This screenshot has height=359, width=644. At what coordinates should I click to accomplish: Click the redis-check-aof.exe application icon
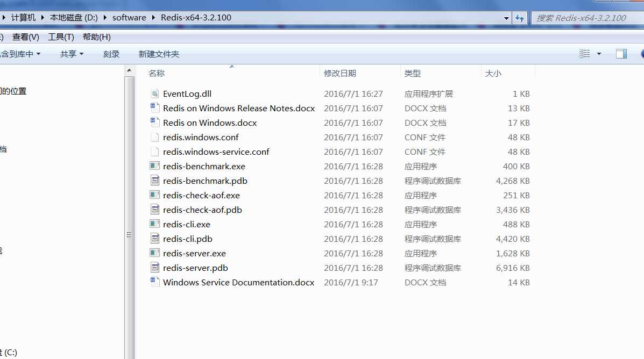[154, 195]
